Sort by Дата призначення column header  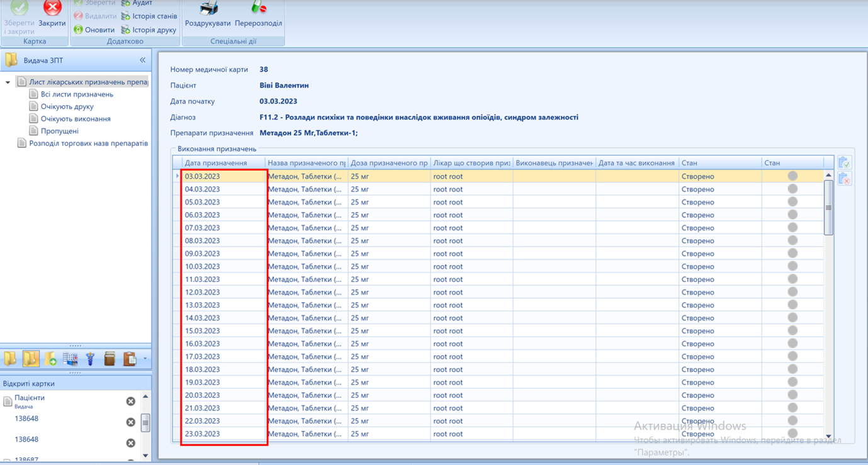pos(223,163)
